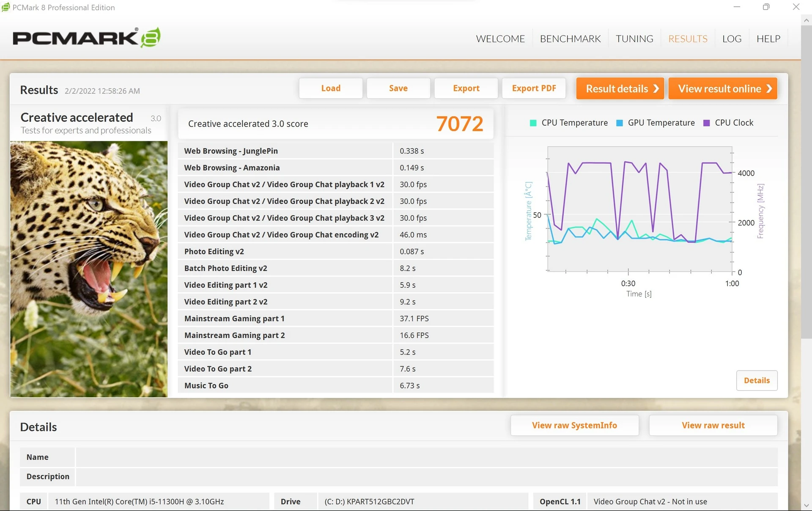Click the OpenCL 1.1 value text

[650, 502]
